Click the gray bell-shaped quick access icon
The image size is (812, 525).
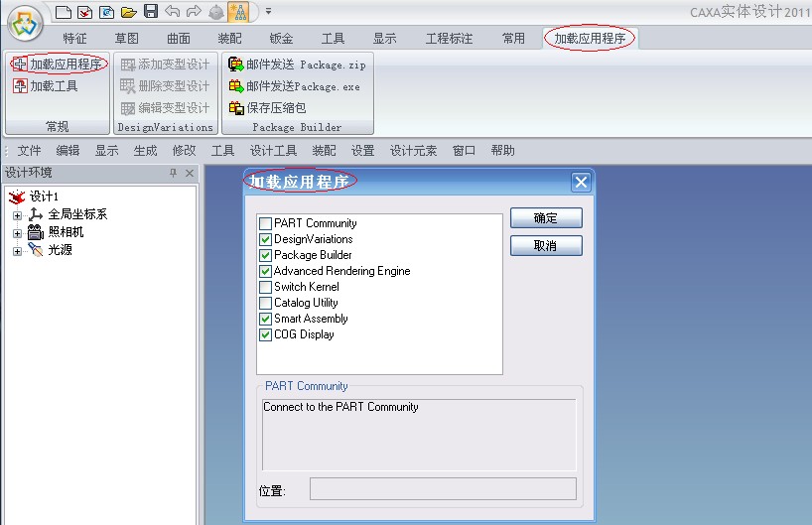(216, 11)
